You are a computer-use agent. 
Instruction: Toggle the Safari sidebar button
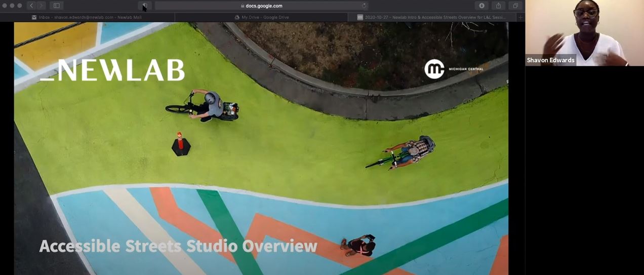pos(56,6)
